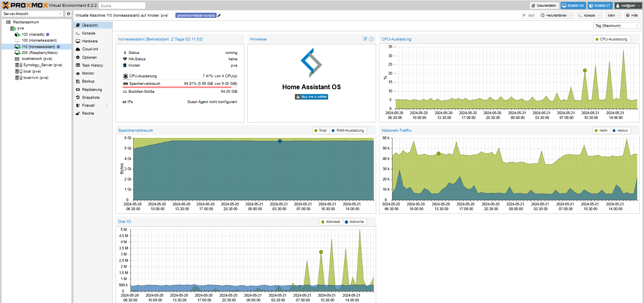Click the Knoten building icon
Viewport: 644px width, 303px height.
click(x=125, y=65)
